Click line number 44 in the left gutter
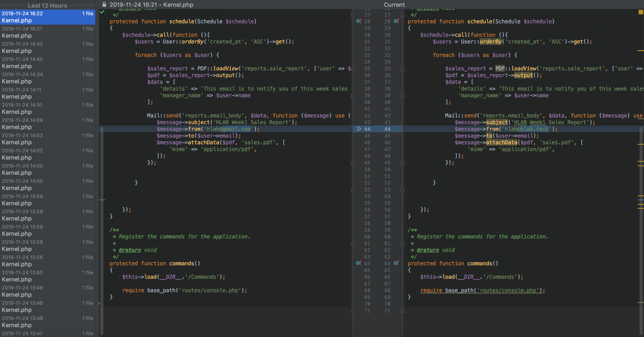 [367, 129]
